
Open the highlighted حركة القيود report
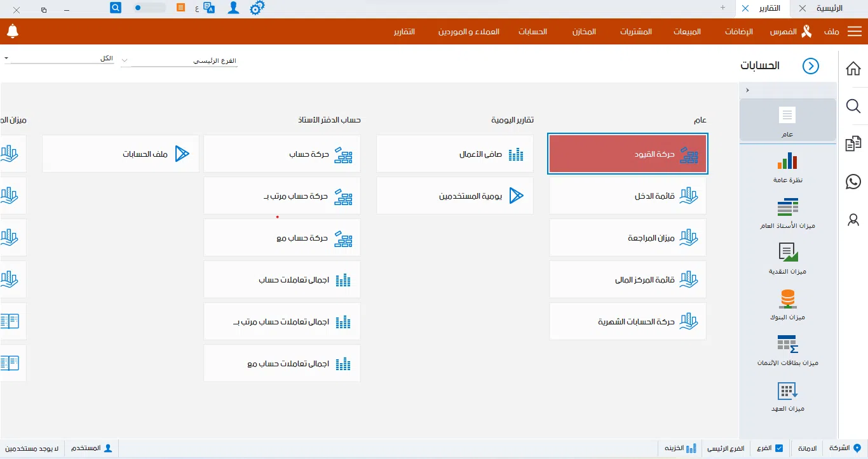pos(627,154)
